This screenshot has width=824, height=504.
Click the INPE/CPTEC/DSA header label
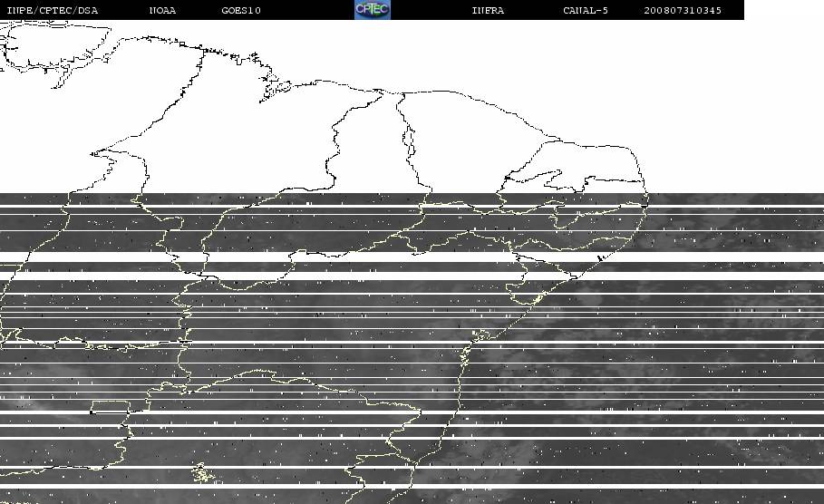[x=52, y=10]
